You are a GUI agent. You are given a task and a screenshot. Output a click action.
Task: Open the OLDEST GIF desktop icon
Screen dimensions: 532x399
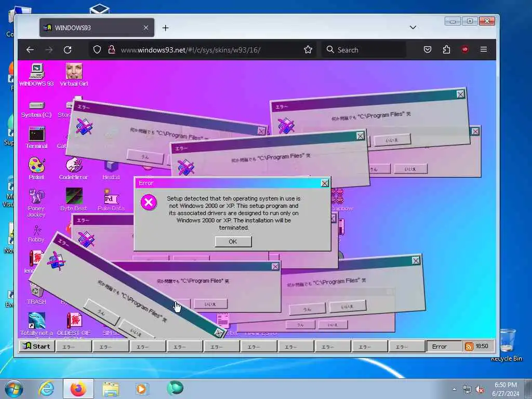(x=74, y=324)
